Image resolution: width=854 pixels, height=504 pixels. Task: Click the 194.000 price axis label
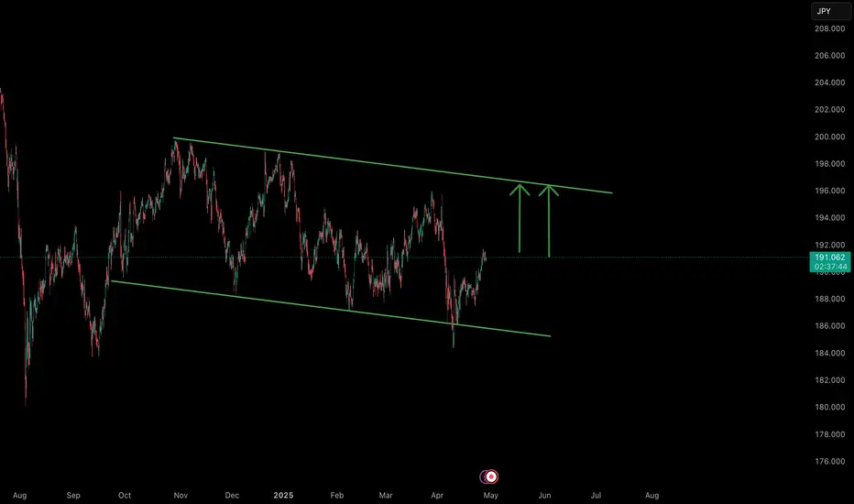coord(829,217)
